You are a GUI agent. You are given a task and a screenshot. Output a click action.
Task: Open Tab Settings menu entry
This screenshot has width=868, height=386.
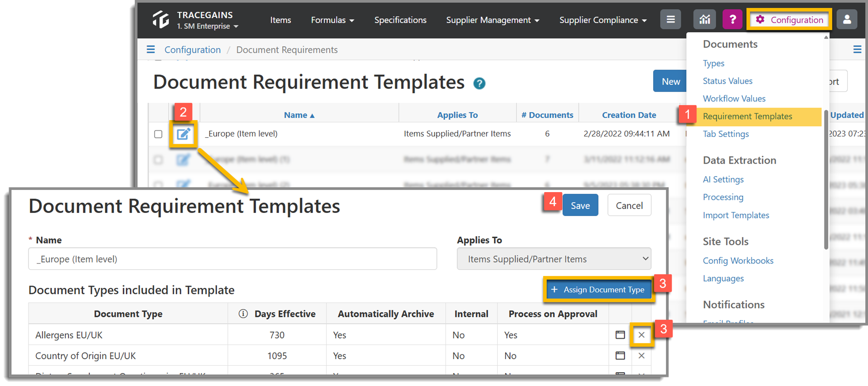click(x=726, y=134)
